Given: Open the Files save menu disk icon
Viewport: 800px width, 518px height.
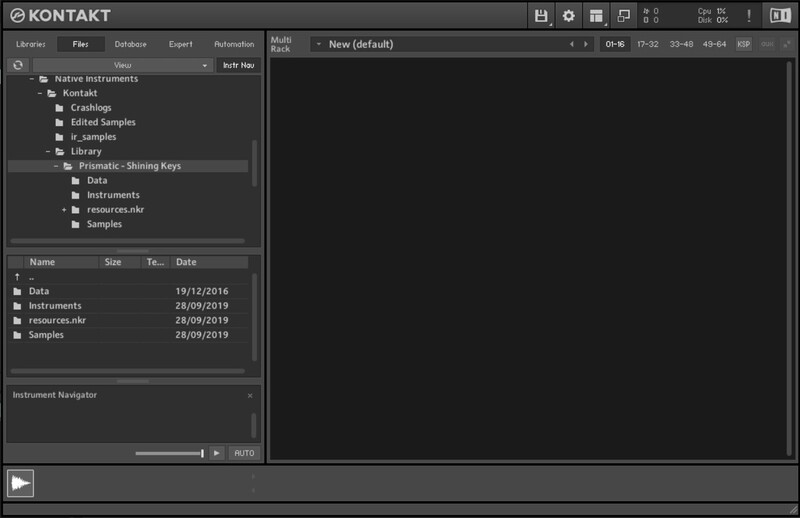Looking at the screenshot, I should pyautogui.click(x=541, y=15).
